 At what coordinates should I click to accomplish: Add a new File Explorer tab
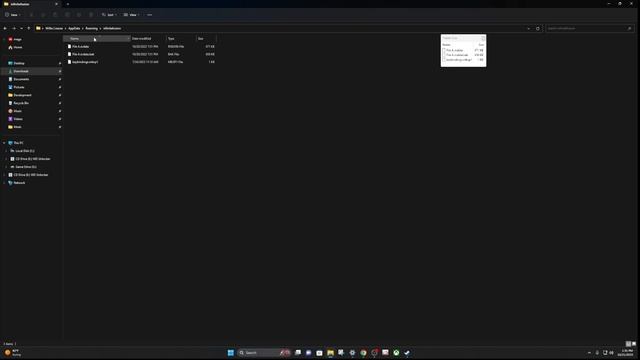pyautogui.click(x=68, y=4)
